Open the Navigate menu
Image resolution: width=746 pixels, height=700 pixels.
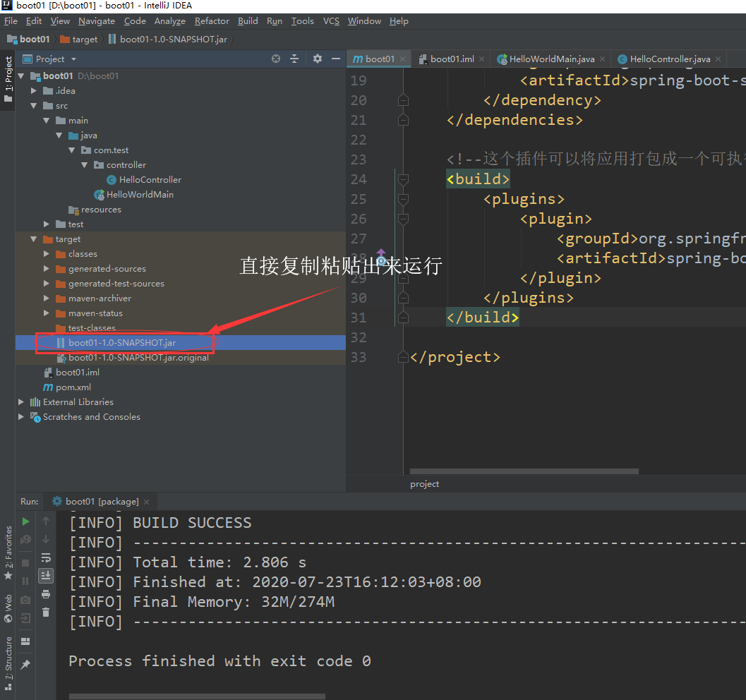97,21
